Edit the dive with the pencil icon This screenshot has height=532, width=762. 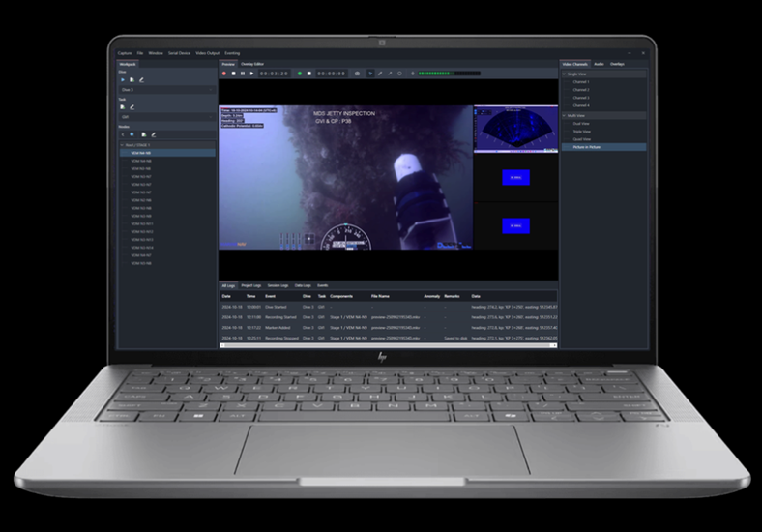(141, 79)
